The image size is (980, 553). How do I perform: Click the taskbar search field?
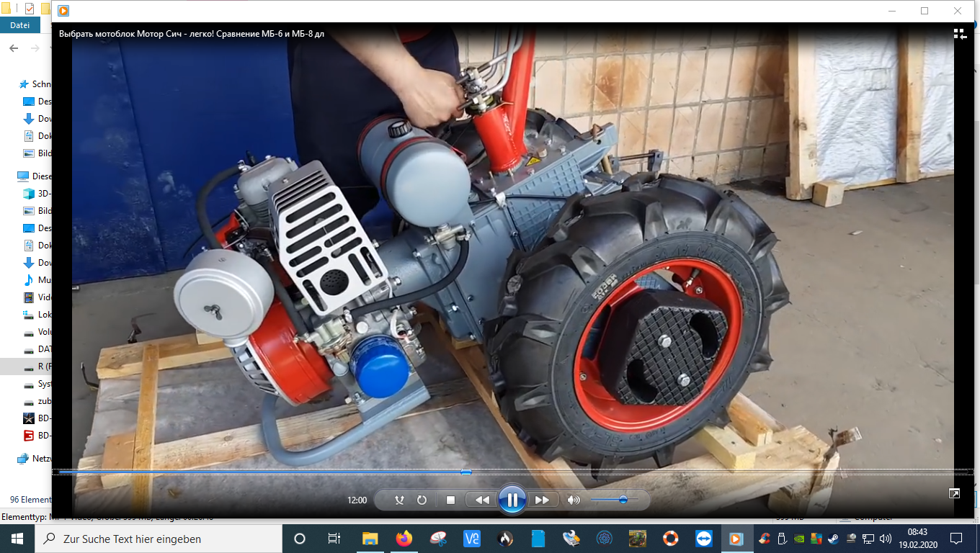(x=158, y=539)
